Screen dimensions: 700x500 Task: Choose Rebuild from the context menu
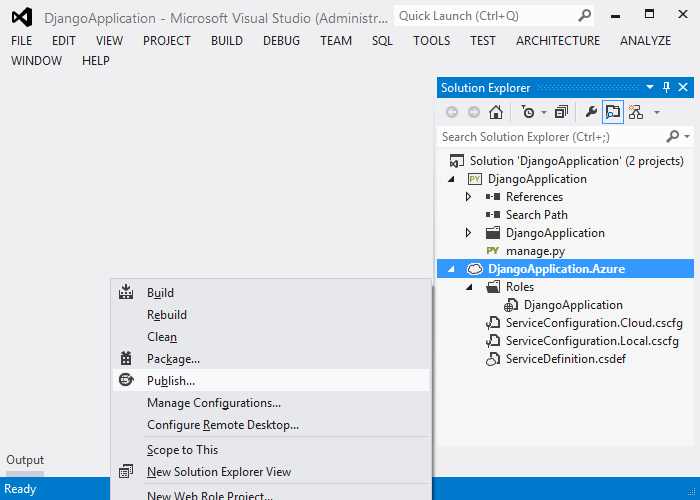click(x=271, y=315)
